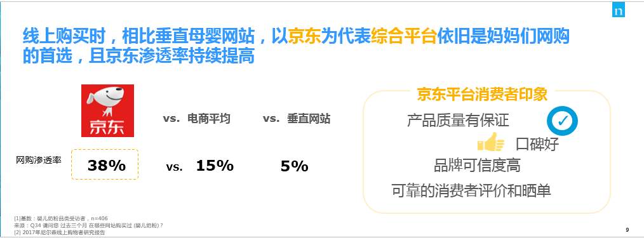Select the 网购渗透率 row label
This screenshot has width=644, height=238.
point(39,160)
